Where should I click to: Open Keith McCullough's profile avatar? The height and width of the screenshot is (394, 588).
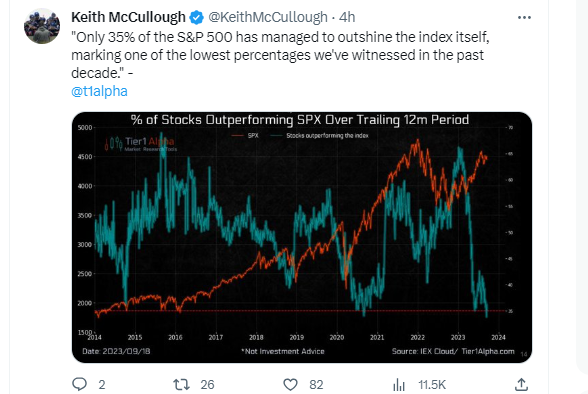tap(42, 26)
